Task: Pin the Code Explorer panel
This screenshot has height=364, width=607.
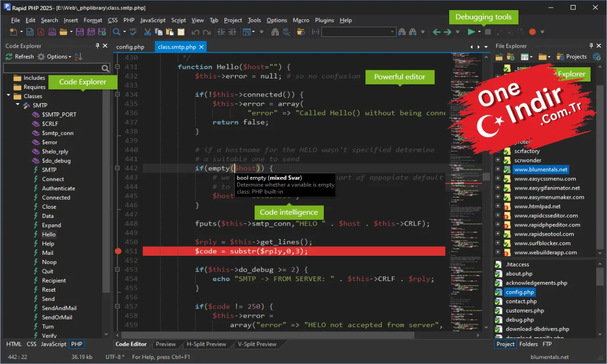Action: [98, 45]
